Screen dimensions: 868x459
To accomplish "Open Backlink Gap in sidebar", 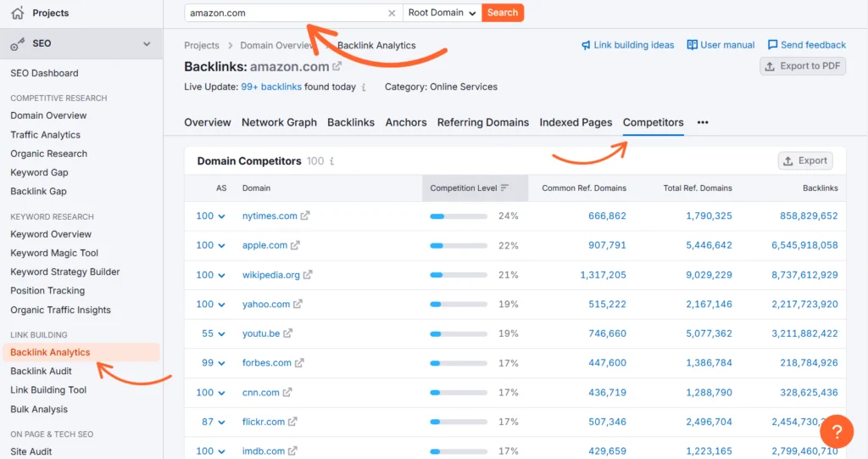I will [39, 191].
